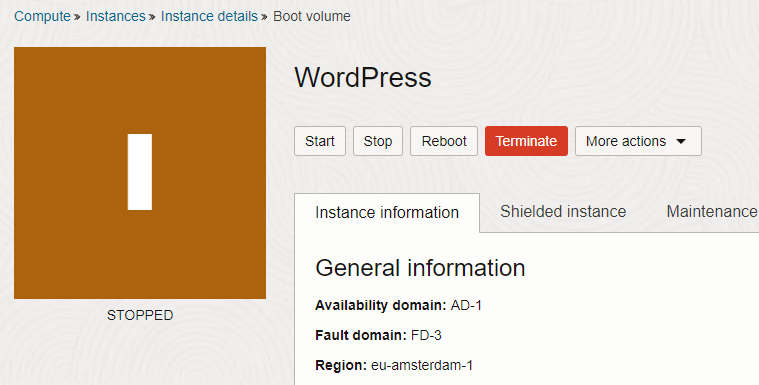Select the AD-1 availability domain value
This screenshot has height=385, width=759.
(466, 306)
